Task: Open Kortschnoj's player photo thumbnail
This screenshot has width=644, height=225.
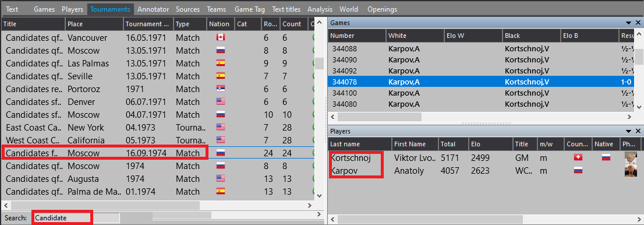Action: pyautogui.click(x=631, y=157)
